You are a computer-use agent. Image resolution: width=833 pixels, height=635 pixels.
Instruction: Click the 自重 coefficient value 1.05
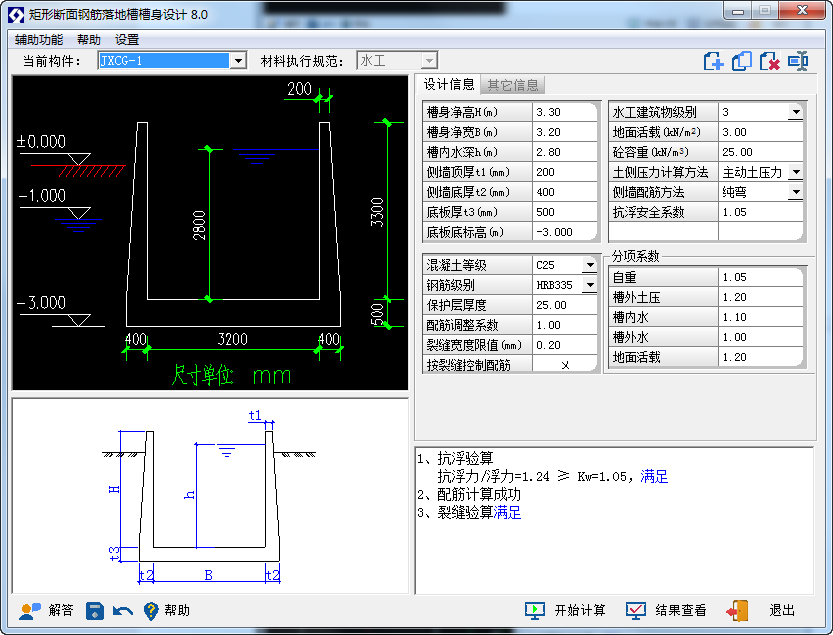(761, 277)
